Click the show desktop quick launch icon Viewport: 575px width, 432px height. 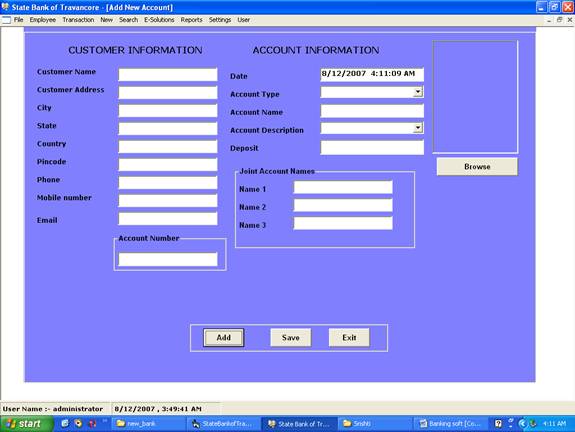pyautogui.click(x=65, y=424)
